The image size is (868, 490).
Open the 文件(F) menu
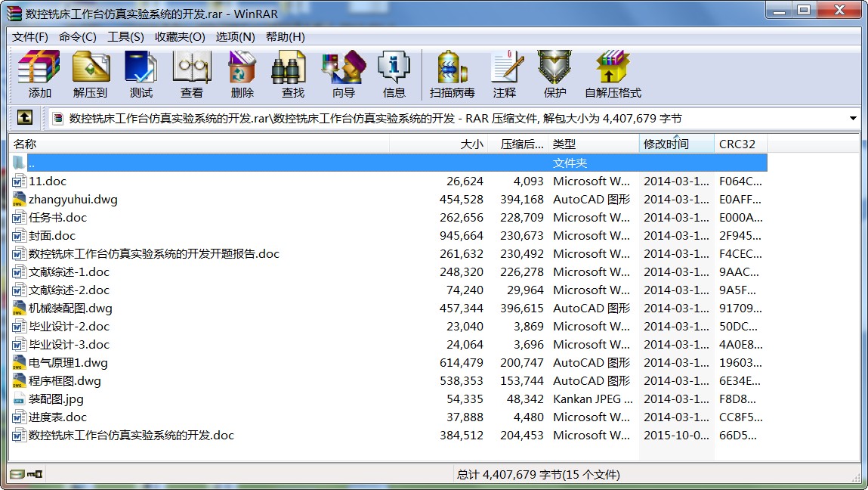(30, 36)
